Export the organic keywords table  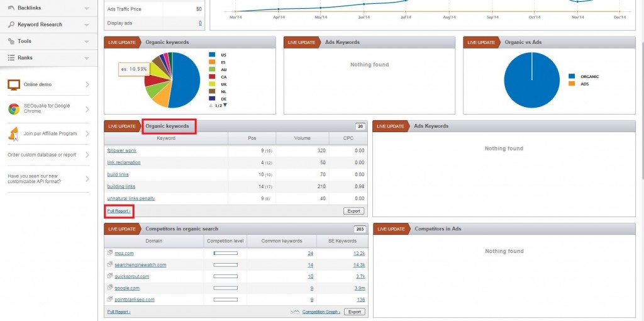pos(353,211)
